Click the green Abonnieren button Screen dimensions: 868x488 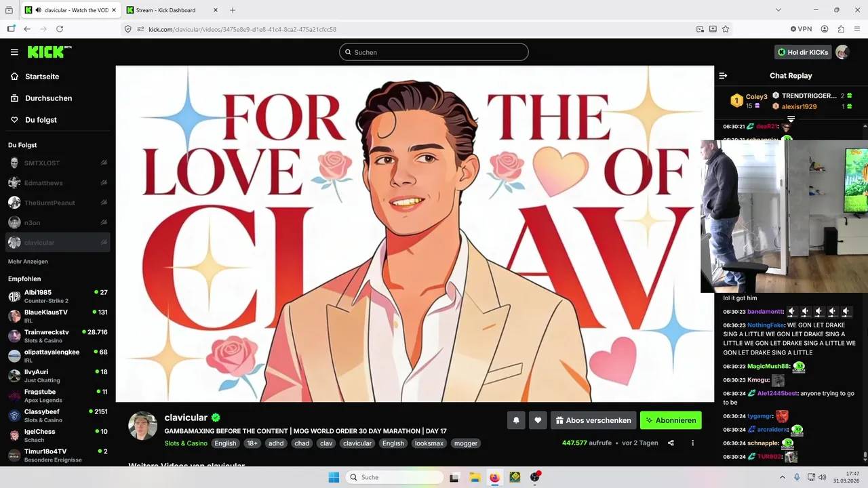[x=671, y=420]
